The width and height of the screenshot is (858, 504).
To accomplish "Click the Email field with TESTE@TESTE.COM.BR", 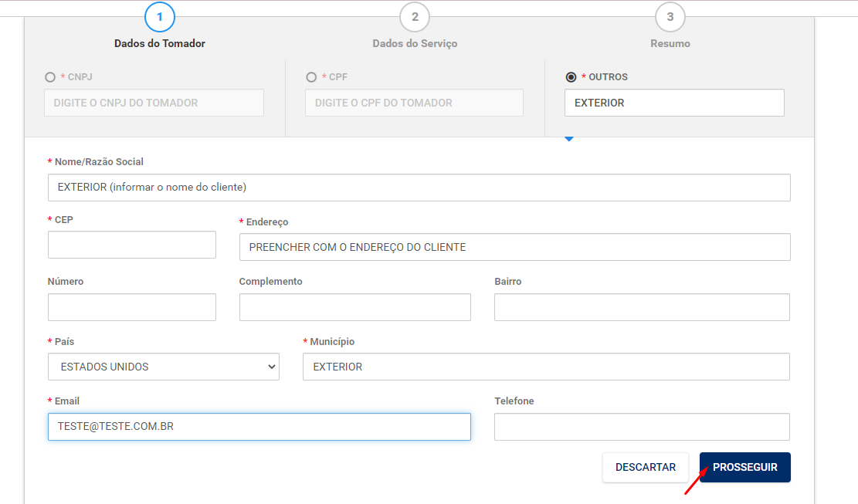I will (259, 427).
